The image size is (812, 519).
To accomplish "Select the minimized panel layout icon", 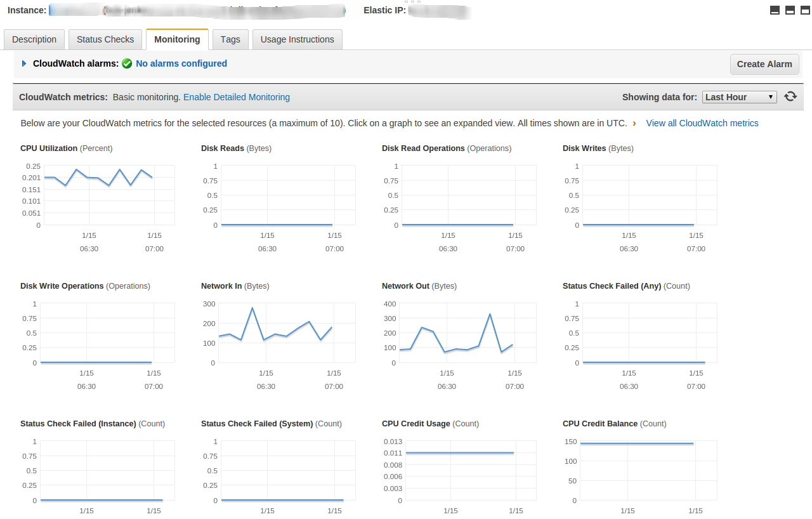I will pos(775,10).
